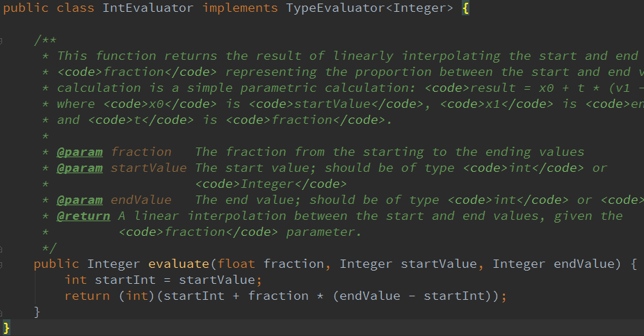Click the public keyword of the class declaration
The height and width of the screenshot is (336, 644).
[x=26, y=8]
